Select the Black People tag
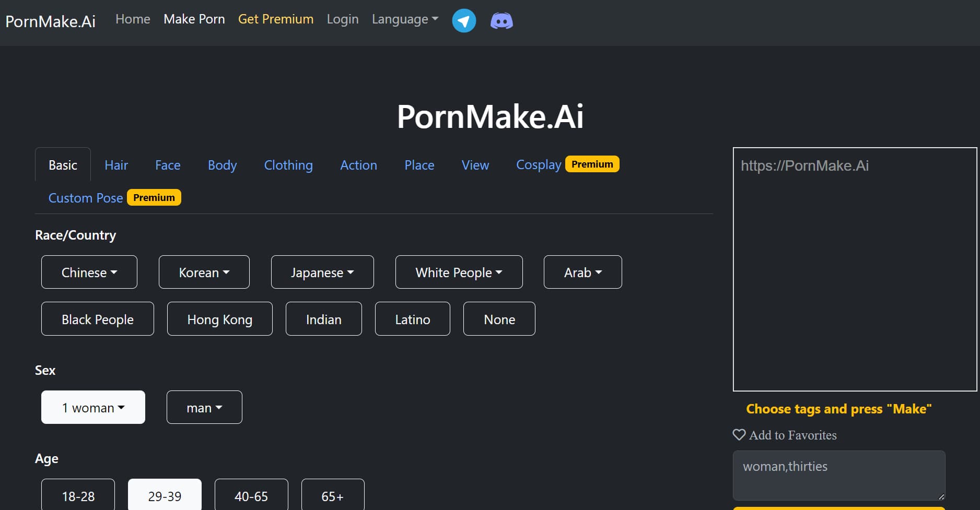 point(98,319)
